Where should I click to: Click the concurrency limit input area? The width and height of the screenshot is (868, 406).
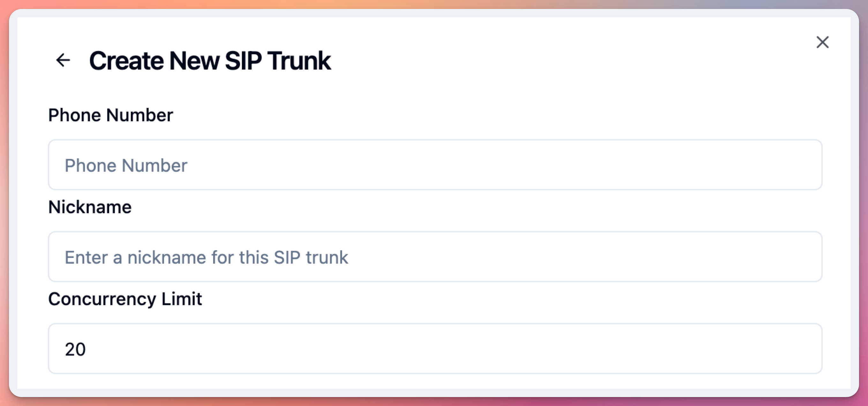pos(434,349)
